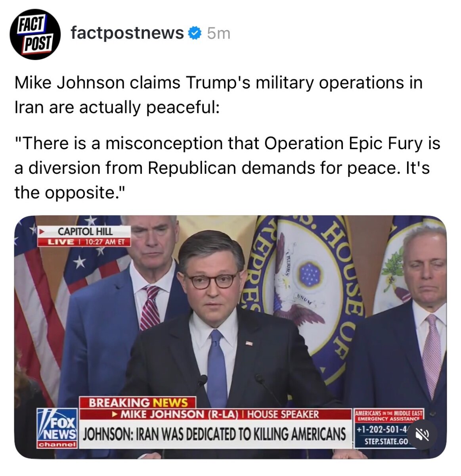Click the 5m post timestamp
This screenshot has width=461, height=476.
218,34
